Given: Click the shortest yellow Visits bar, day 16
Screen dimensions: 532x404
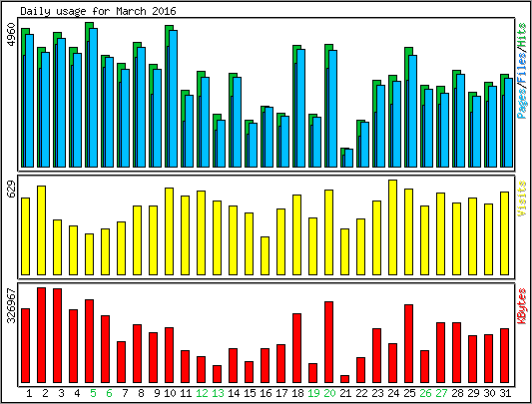Looking at the screenshot, I should click(x=265, y=255).
